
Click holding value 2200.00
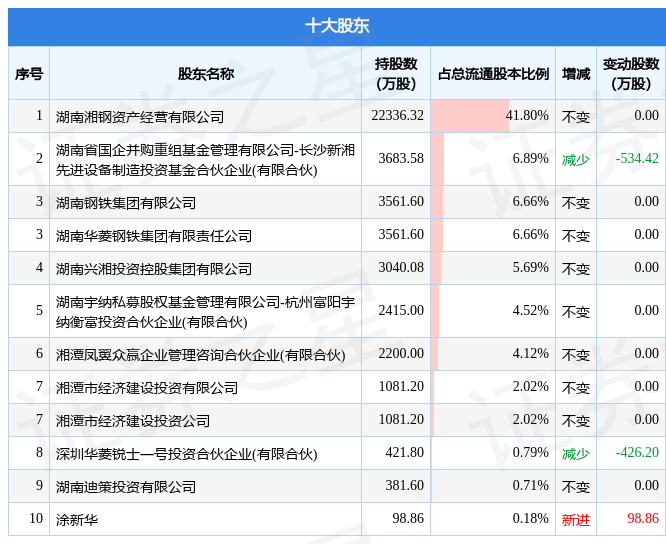click(401, 353)
